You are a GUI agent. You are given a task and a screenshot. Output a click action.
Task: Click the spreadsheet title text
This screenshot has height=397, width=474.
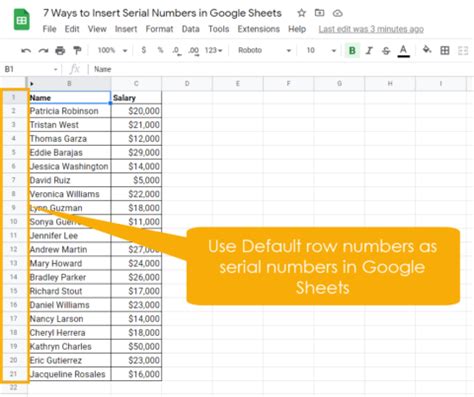point(162,13)
